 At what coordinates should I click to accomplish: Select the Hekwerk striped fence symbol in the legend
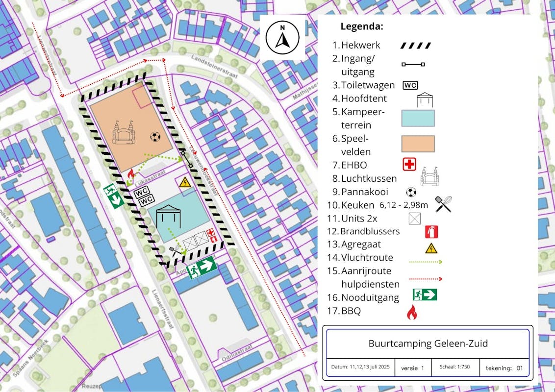pos(415,46)
